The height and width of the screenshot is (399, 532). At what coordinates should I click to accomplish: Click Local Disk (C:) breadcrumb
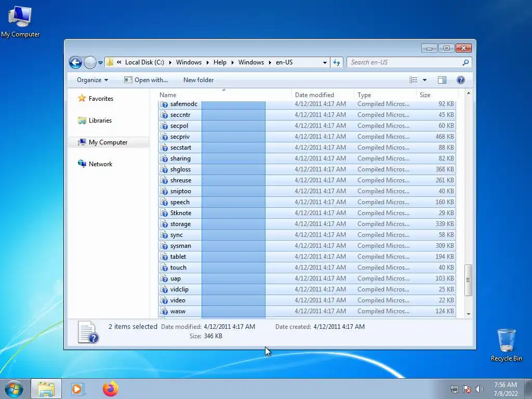[144, 62]
